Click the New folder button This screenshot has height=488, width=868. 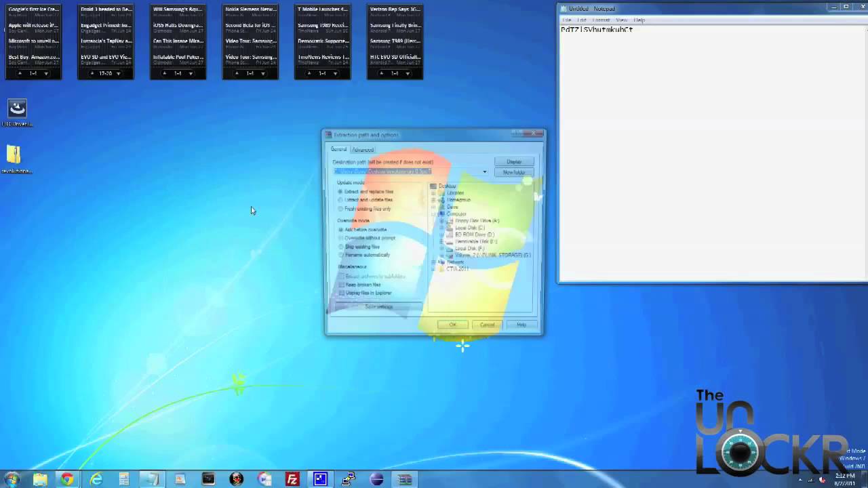coord(514,172)
